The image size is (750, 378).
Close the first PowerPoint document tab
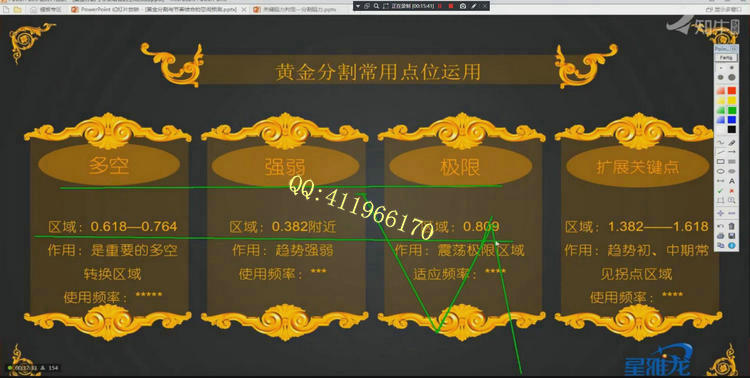[243, 9]
